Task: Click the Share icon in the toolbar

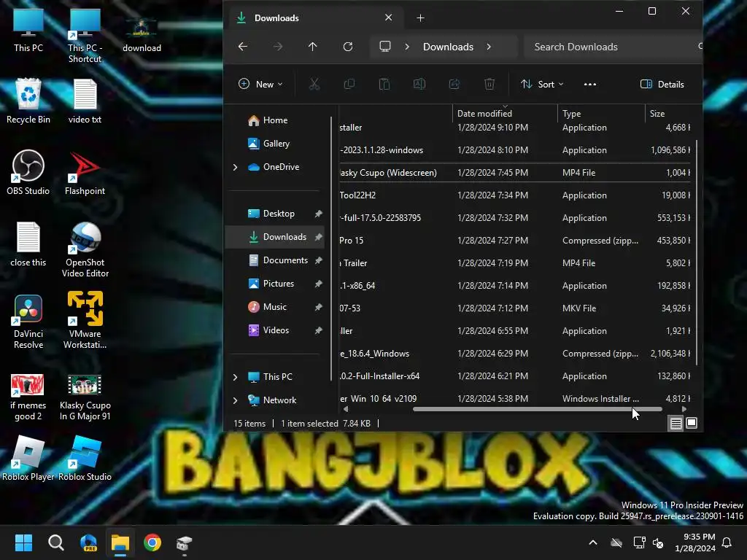Action: tap(454, 85)
